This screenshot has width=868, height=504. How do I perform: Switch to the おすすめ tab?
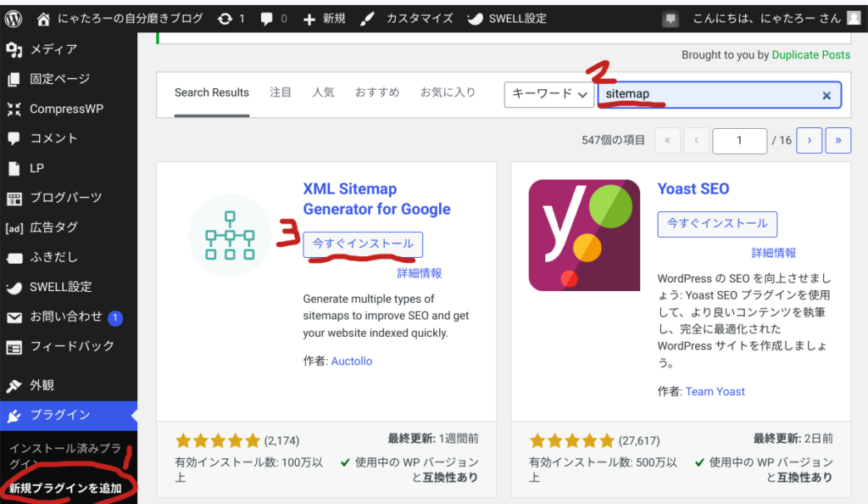coord(377,92)
